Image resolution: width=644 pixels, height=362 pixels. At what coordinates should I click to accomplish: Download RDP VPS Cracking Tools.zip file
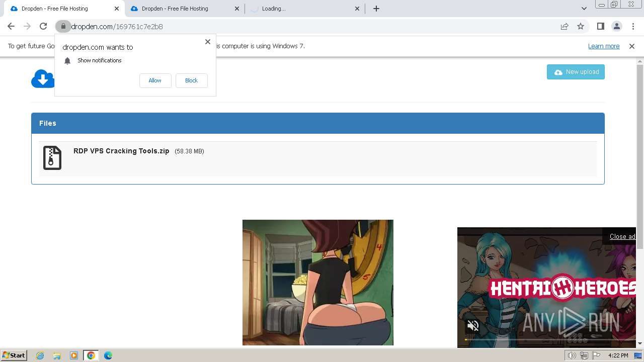click(121, 151)
